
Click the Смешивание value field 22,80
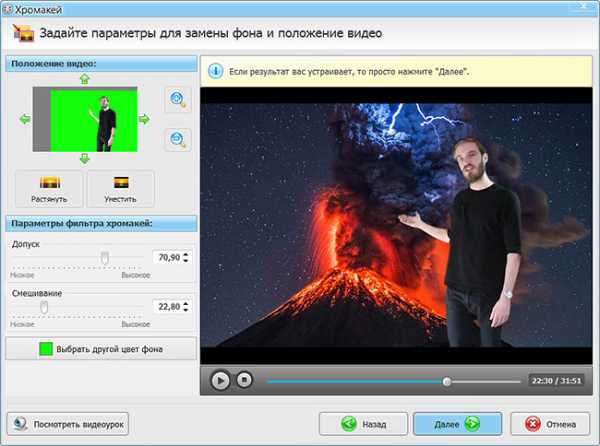pos(168,306)
